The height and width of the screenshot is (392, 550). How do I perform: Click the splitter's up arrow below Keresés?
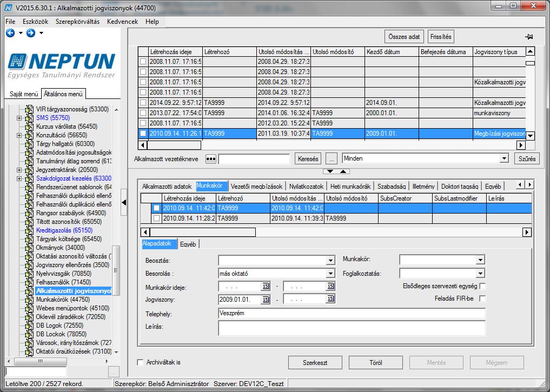coord(343,171)
